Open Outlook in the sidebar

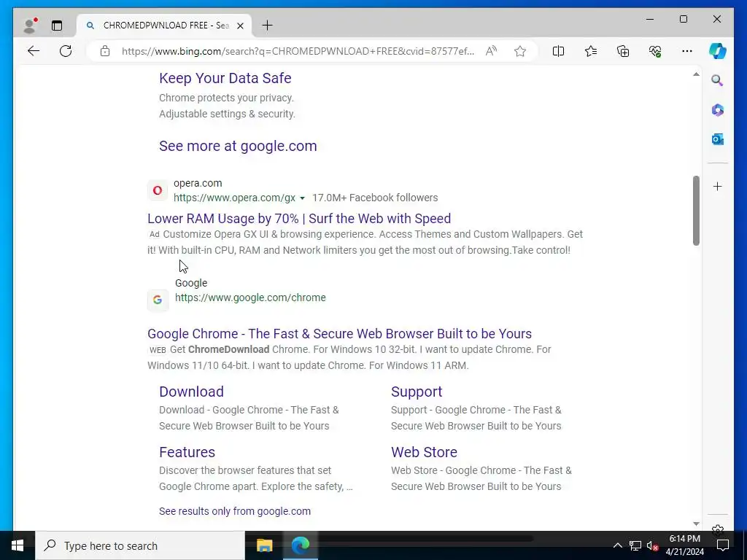tap(718, 139)
